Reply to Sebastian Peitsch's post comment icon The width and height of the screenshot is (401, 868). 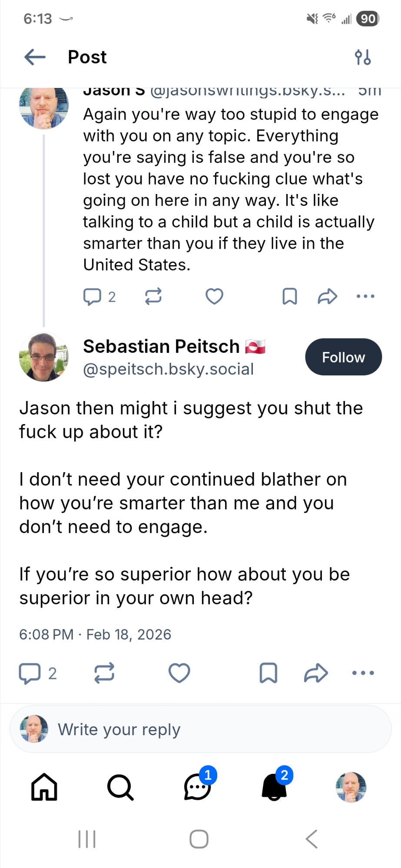point(30,674)
